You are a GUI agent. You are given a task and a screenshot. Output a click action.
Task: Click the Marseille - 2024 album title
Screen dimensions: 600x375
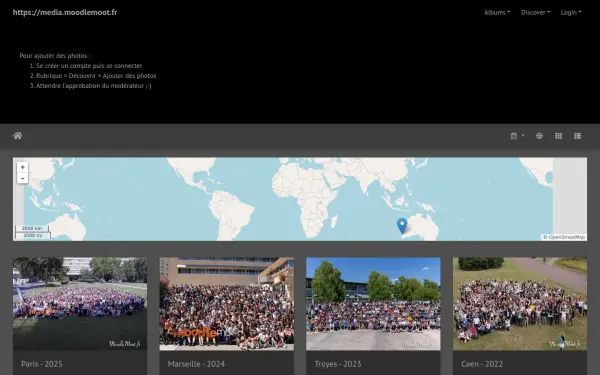196,364
